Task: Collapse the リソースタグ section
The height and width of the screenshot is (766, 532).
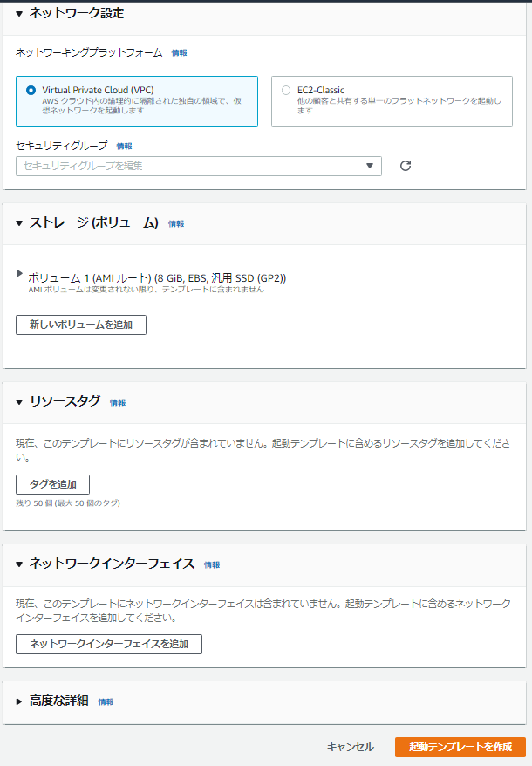Action: click(19, 403)
